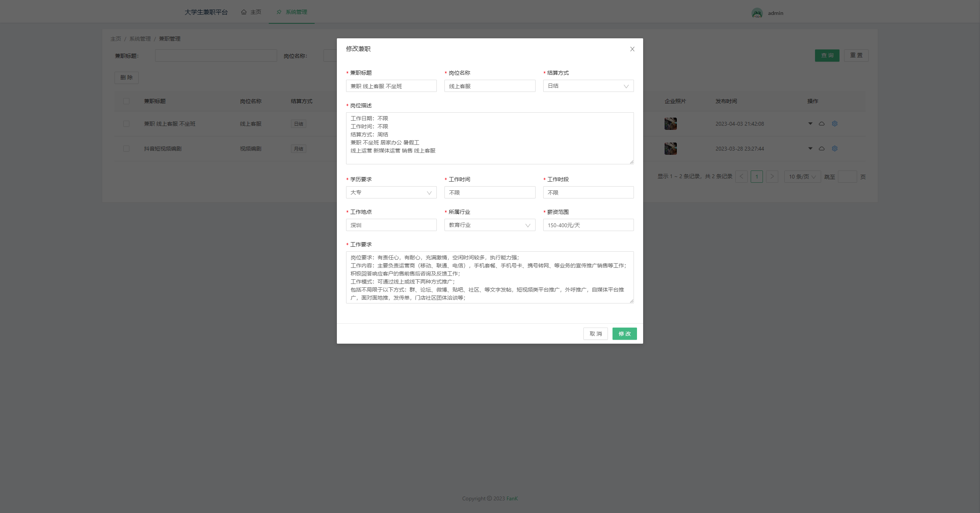The width and height of the screenshot is (980, 513).
Task: Click the 日结 tag in first row
Action: pos(298,124)
